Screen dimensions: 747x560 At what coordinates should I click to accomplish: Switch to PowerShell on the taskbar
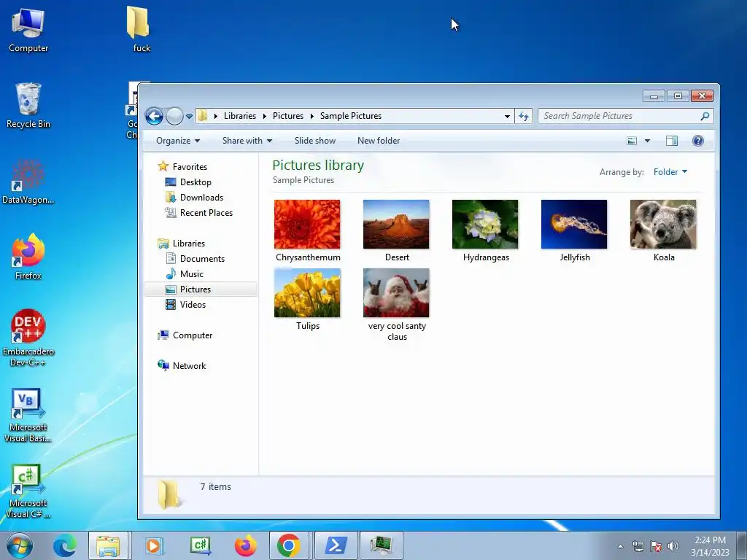336,545
